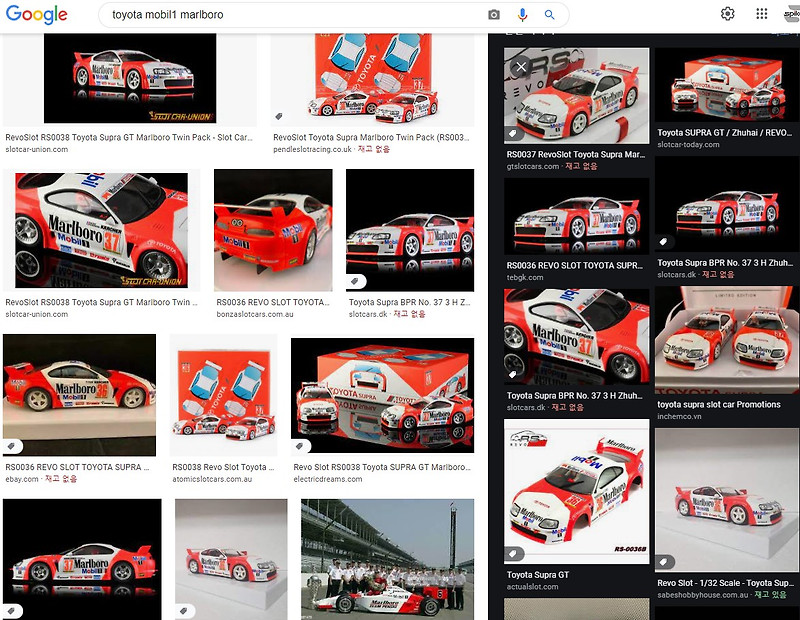Open the Google apps grid
This screenshot has width=800, height=620.
pyautogui.click(x=761, y=14)
